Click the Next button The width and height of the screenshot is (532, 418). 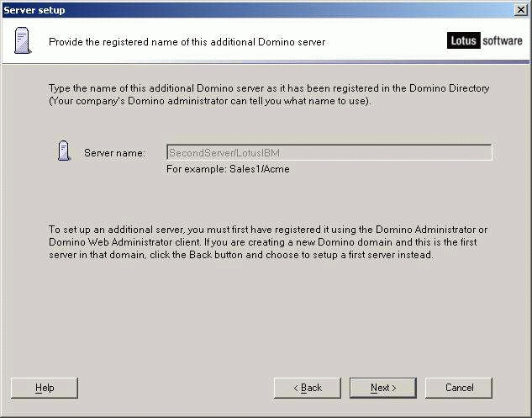pos(383,388)
